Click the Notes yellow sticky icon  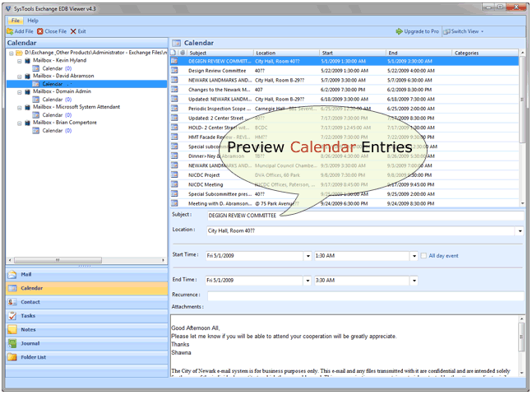pyautogui.click(x=12, y=329)
